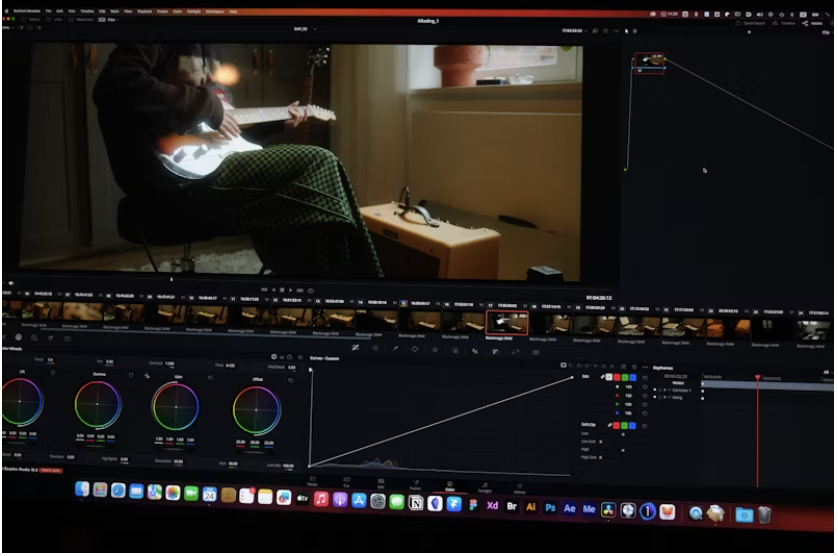Toggle Media Pool panel button

pyautogui.click(x=81, y=19)
